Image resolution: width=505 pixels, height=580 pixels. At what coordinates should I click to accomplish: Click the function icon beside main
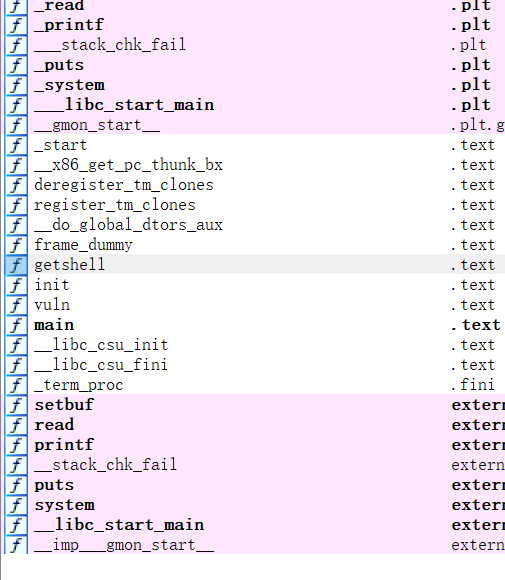pos(16,324)
